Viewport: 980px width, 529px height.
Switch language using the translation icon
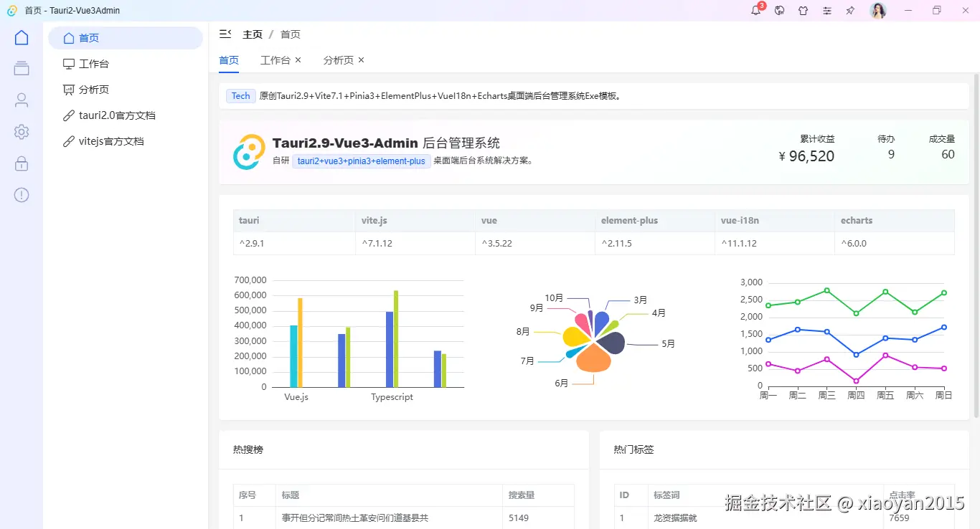(x=779, y=11)
